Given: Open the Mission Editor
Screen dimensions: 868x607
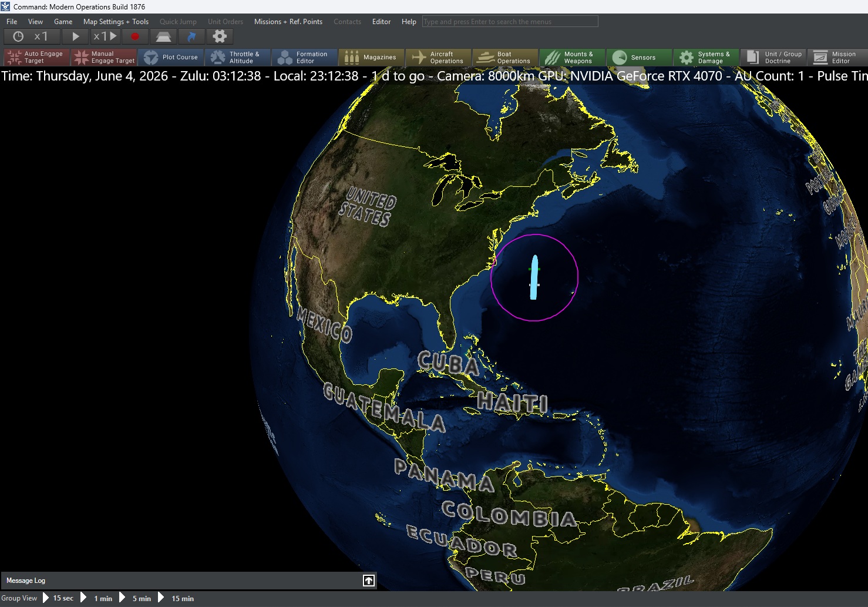Looking at the screenshot, I should tap(838, 57).
